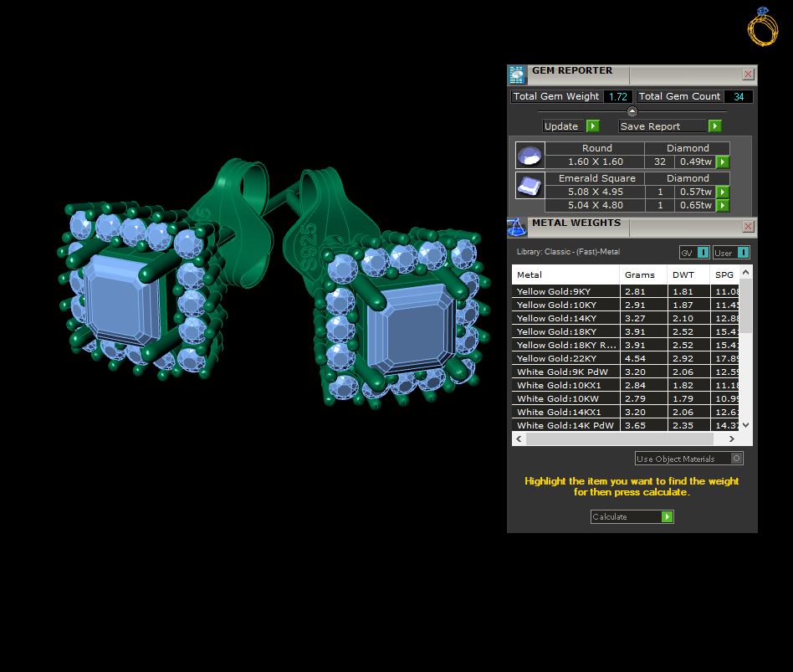
Task: Click green arrow on Calculate button
Action: (x=667, y=516)
